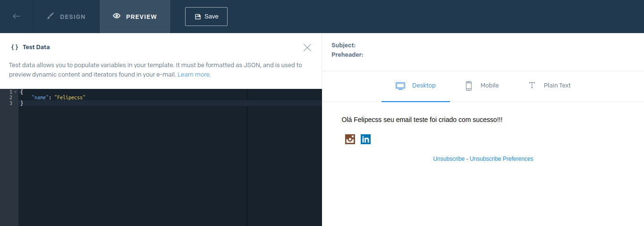This screenshot has height=226, width=644.
Task: Select the Preview tab
Action: point(135,17)
